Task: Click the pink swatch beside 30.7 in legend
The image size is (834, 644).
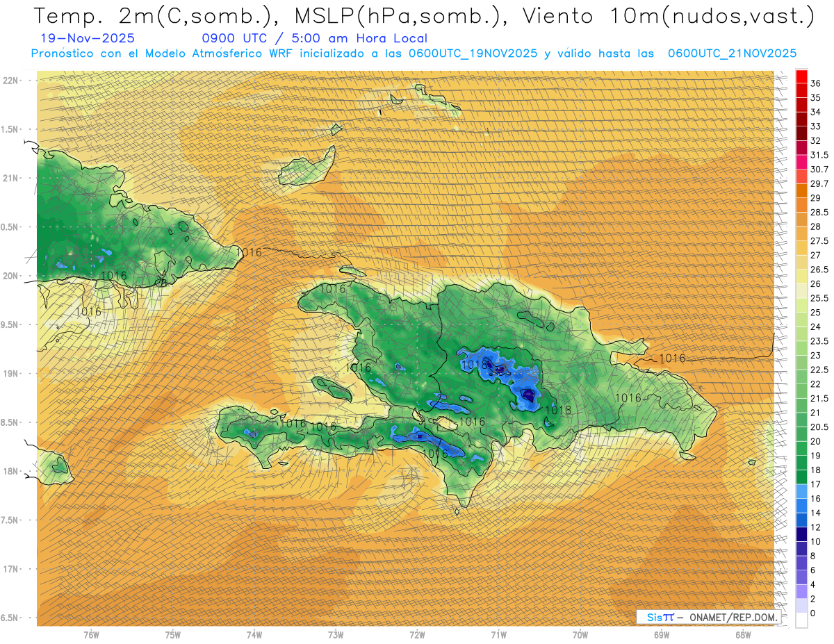Action: pyautogui.click(x=801, y=162)
